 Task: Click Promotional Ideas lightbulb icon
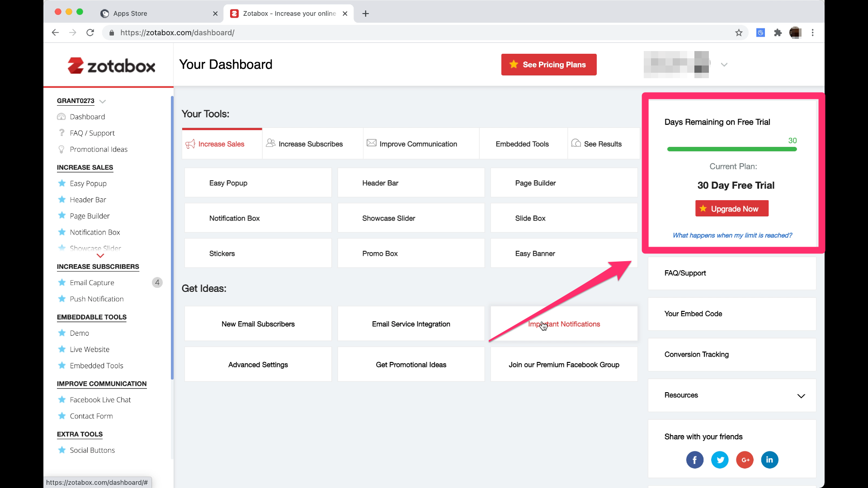[61, 149]
